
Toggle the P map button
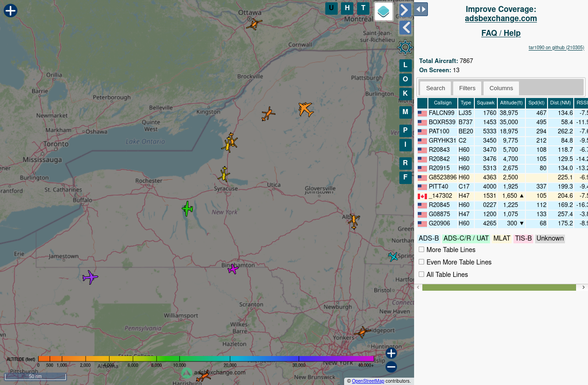(x=405, y=131)
